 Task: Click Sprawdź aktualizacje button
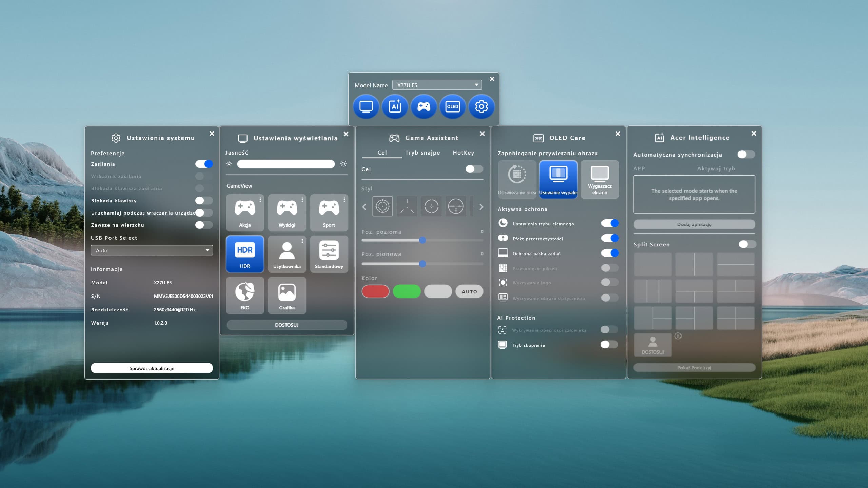click(x=152, y=368)
